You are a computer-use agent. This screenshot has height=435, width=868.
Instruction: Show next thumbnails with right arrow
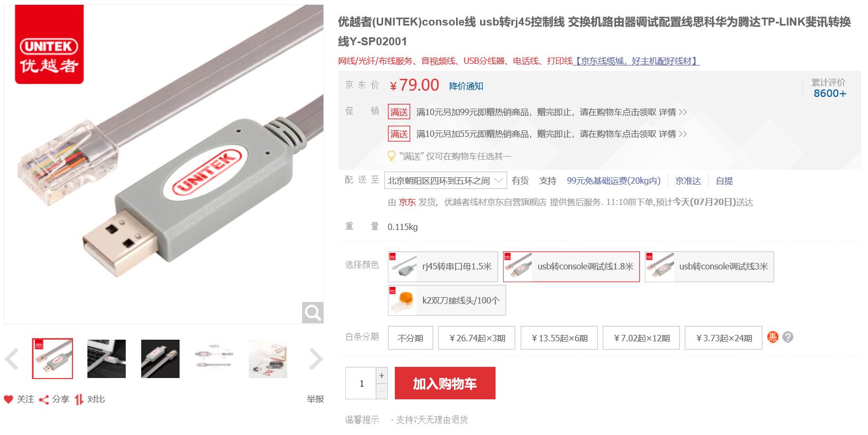[316, 359]
